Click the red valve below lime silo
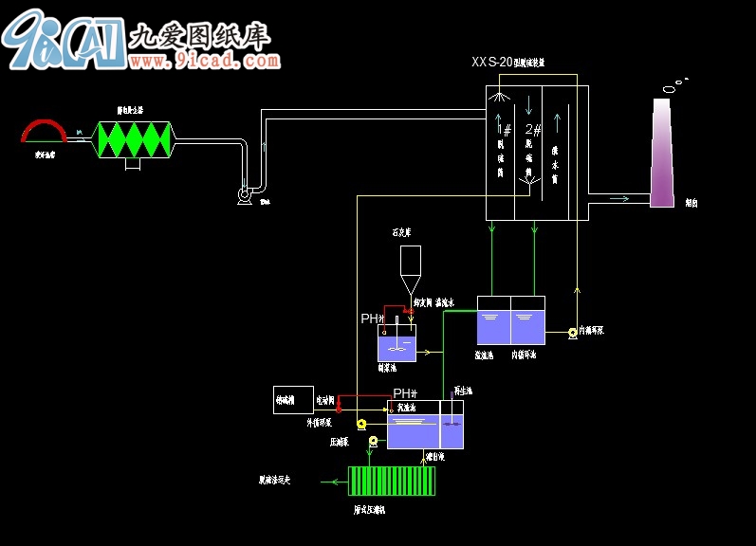This screenshot has width=756, height=546. point(410,311)
